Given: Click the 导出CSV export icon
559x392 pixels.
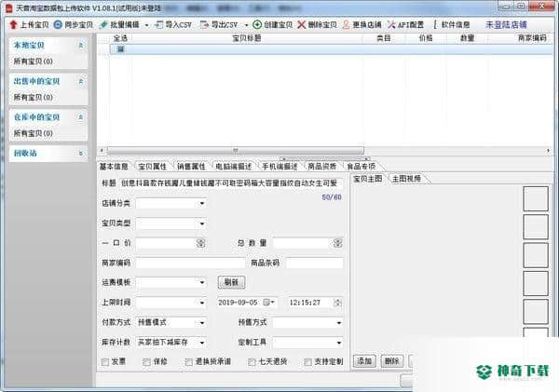Looking at the screenshot, I should point(204,24).
